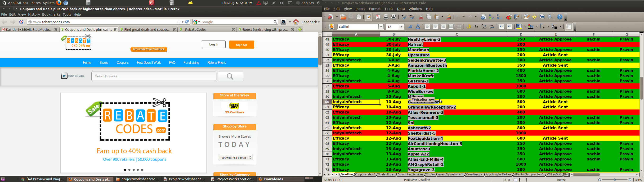Image resolution: width=644 pixels, height=182 pixels.
Task: Toggle AutoSpellcheck in Calc
Action: (411, 17)
